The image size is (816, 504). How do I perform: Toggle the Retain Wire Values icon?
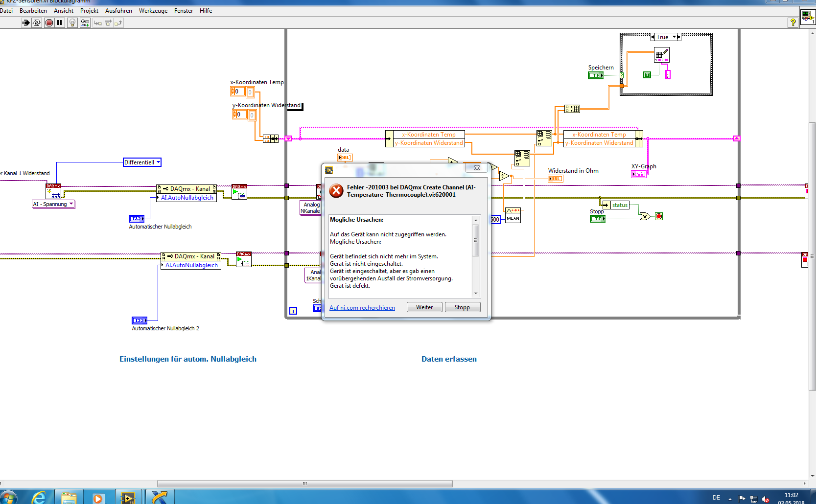click(x=85, y=23)
